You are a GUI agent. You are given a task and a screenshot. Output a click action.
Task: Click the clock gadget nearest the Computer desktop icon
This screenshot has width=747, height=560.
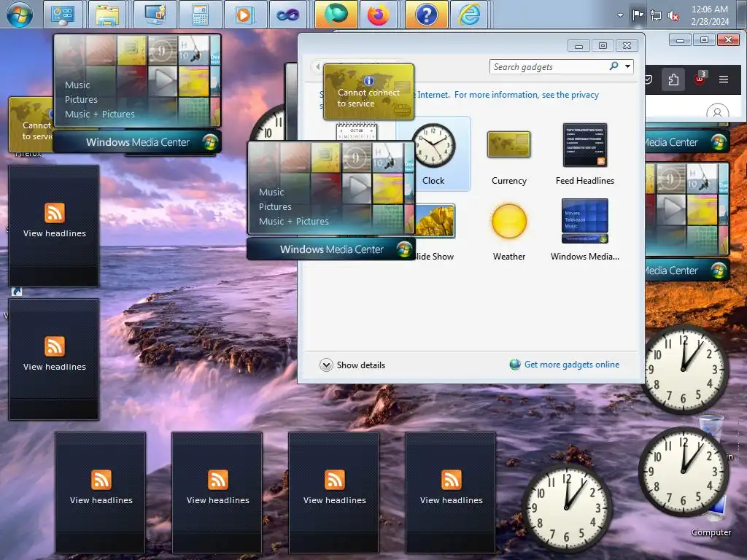tap(683, 472)
